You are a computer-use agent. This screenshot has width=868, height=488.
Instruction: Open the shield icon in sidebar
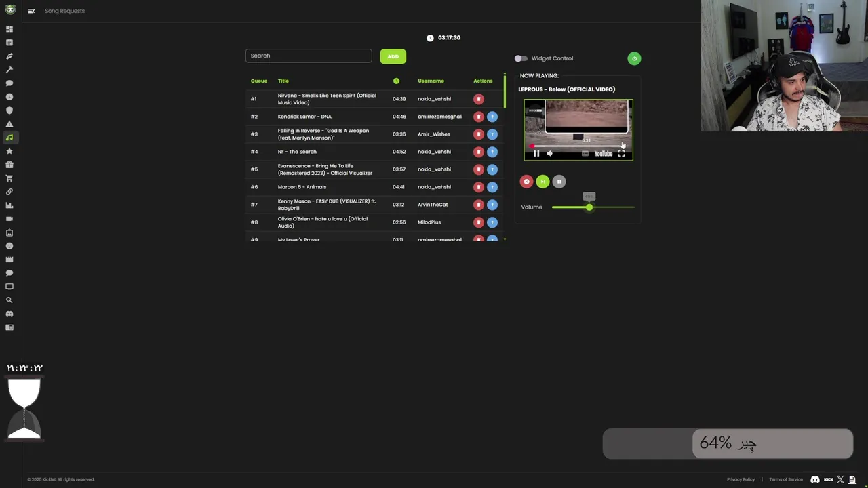click(9, 110)
